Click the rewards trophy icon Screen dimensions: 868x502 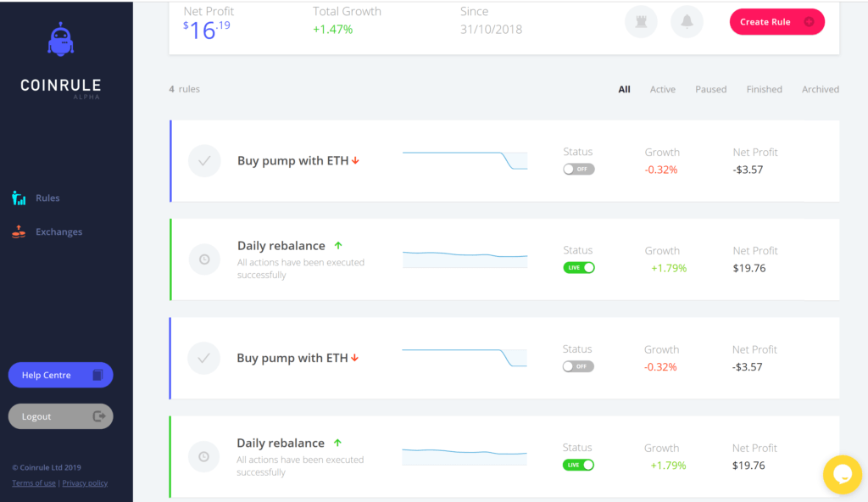(x=641, y=21)
